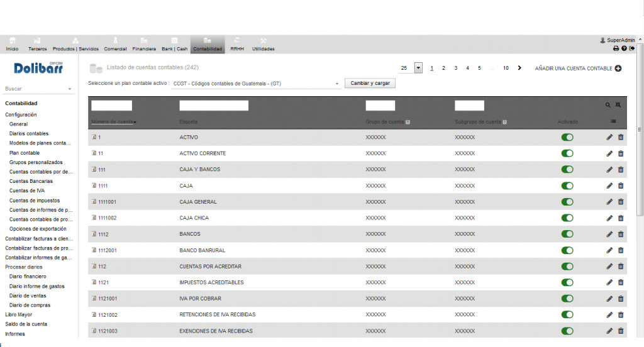Edit the BANCOS account with pencil icon
The height and width of the screenshot is (347, 644).
tap(609, 234)
